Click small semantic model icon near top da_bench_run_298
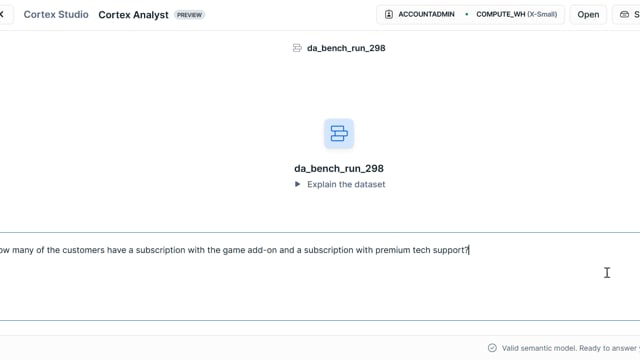 (297, 48)
